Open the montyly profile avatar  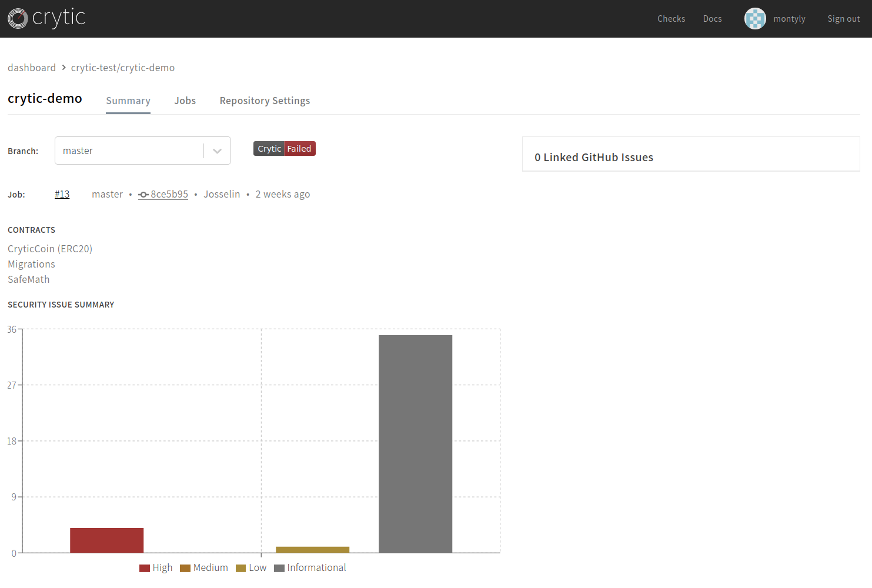pos(755,18)
